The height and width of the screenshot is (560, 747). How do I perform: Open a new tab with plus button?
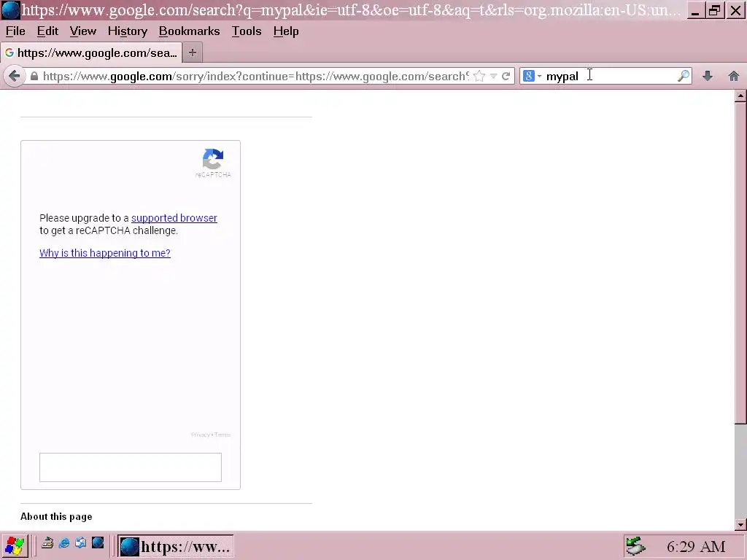click(x=193, y=52)
